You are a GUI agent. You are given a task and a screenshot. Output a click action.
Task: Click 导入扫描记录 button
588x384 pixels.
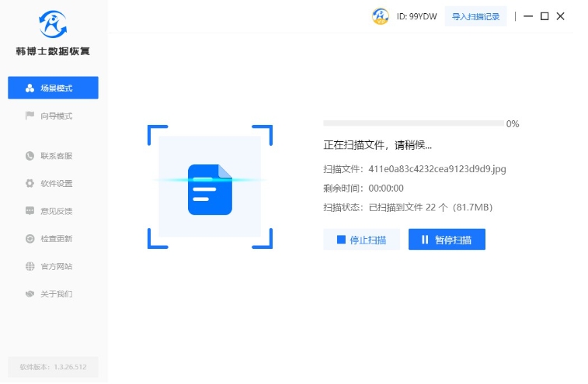pyautogui.click(x=475, y=16)
